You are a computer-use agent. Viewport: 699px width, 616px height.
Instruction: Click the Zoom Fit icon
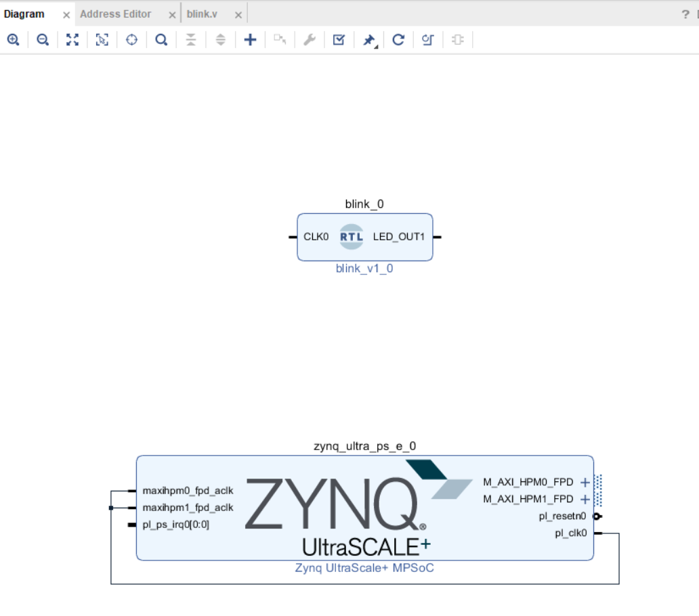point(72,40)
